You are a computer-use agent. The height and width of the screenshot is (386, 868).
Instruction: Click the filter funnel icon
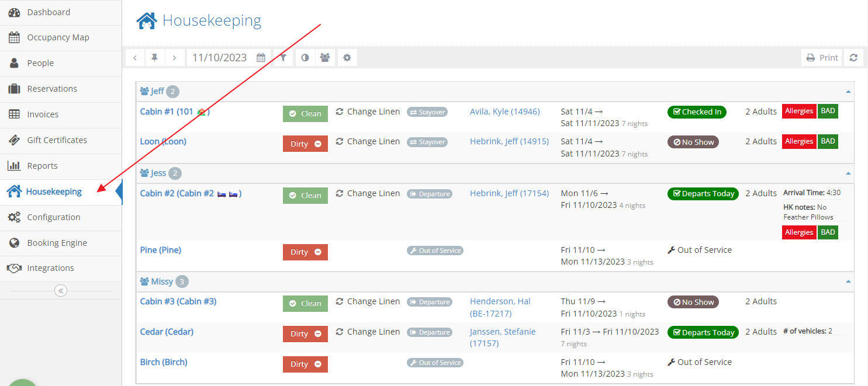point(283,58)
